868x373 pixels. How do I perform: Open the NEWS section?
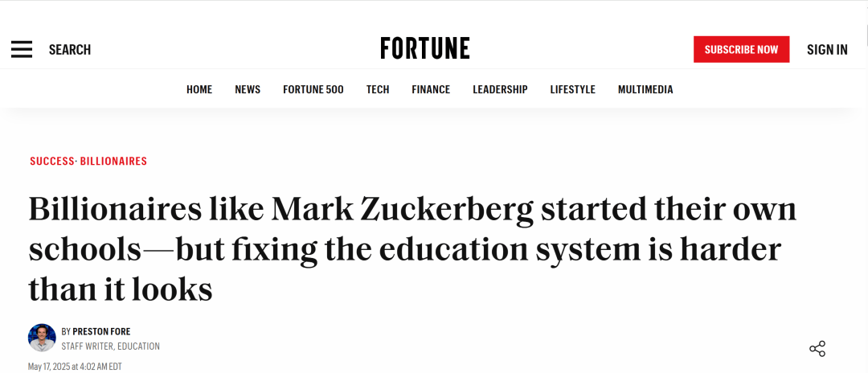coord(248,89)
